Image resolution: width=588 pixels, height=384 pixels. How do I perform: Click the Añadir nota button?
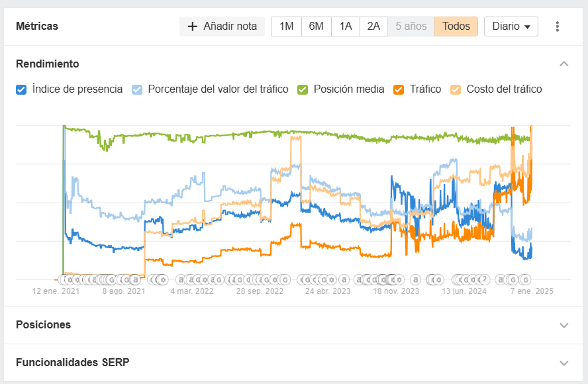(222, 26)
